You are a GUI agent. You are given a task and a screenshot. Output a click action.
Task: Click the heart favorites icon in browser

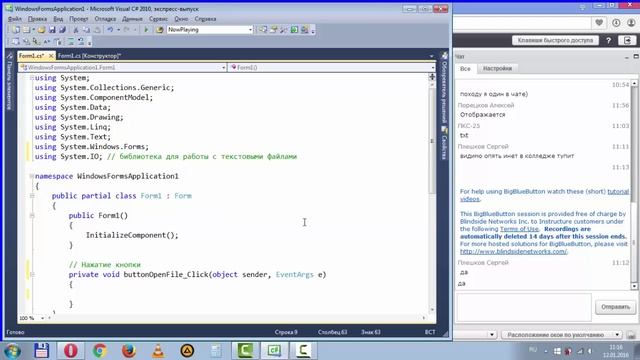pos(599,23)
